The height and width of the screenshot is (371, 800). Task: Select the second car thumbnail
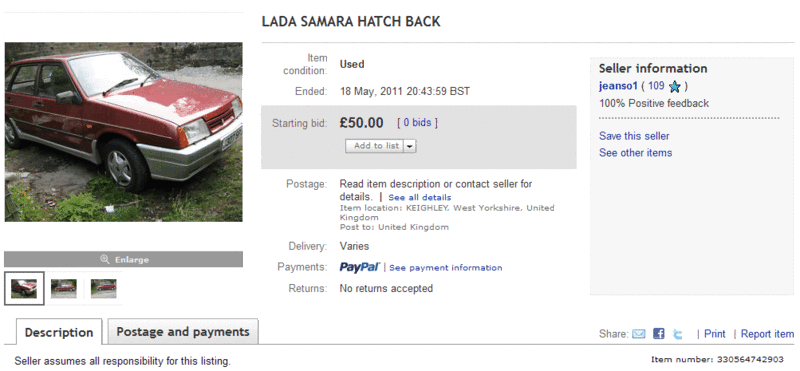click(64, 289)
